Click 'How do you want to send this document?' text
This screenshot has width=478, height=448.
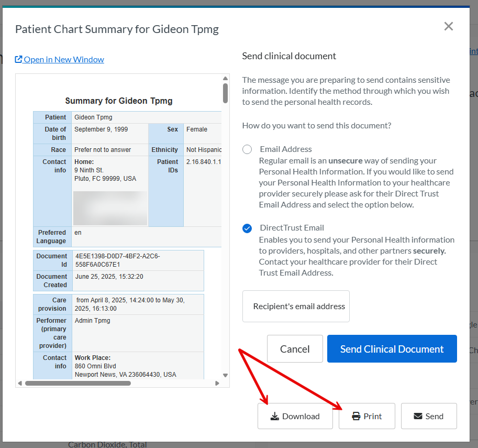point(316,125)
